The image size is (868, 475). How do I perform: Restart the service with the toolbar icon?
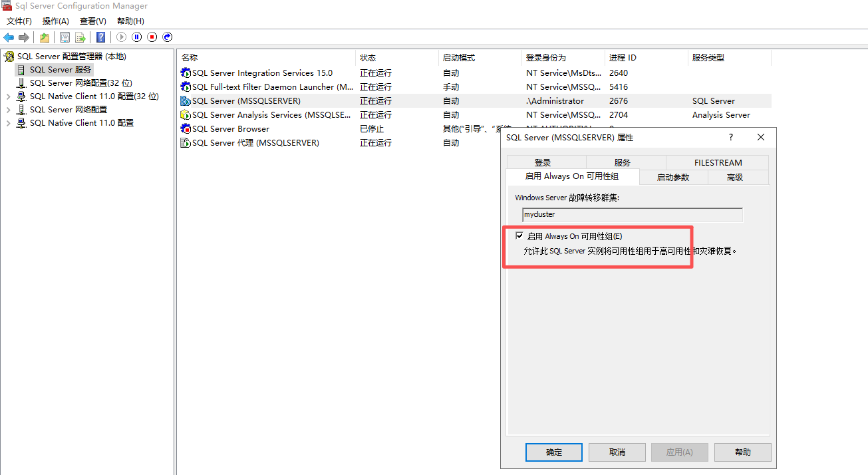click(x=168, y=37)
